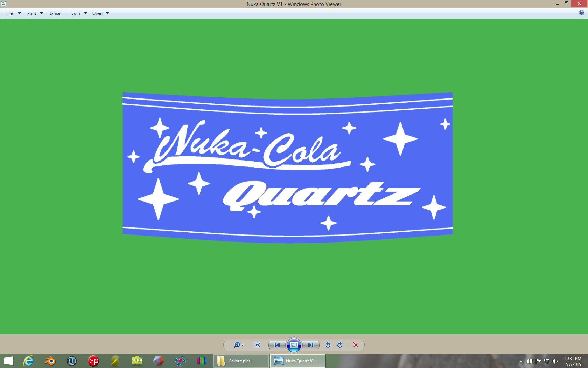Click the E-mail menu item
Viewport: 588px width, 368px height.
pyautogui.click(x=55, y=13)
